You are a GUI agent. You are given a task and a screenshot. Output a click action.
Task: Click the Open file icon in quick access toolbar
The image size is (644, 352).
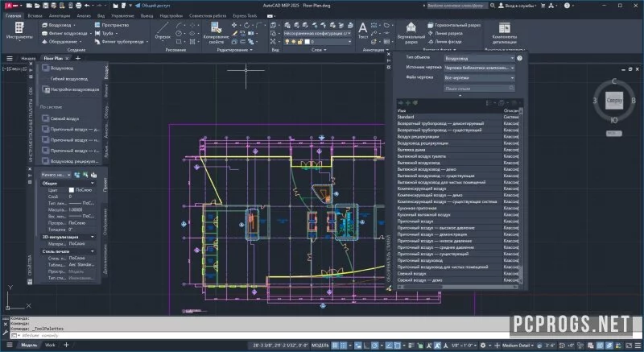37,6
